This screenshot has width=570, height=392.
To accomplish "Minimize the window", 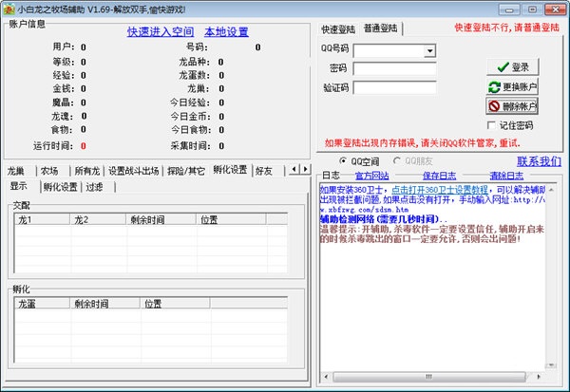I will tap(509, 9).
